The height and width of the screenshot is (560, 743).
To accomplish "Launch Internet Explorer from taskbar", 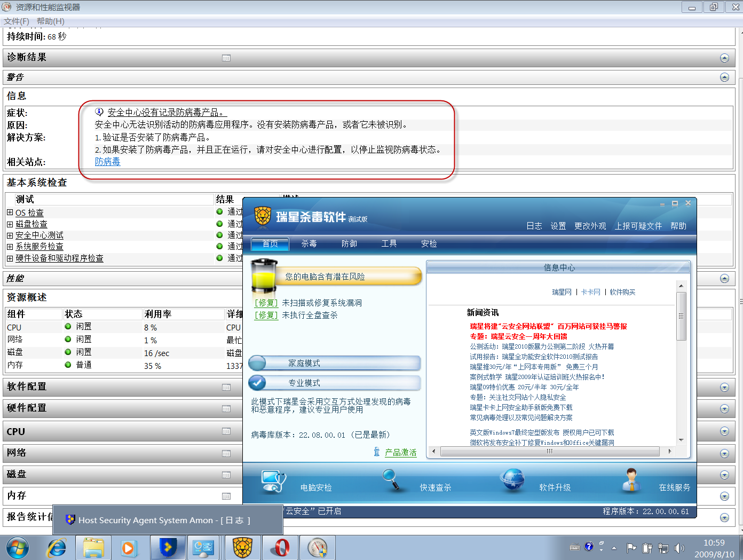I will coord(57,548).
